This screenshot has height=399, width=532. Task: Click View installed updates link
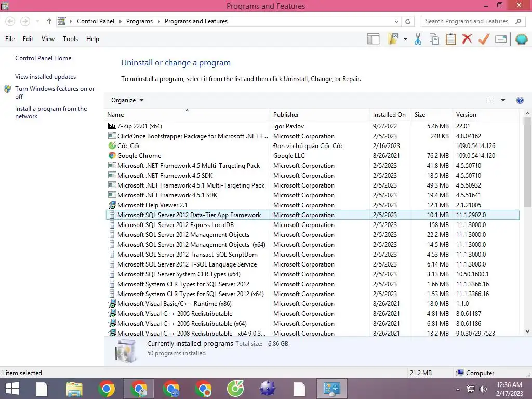[x=46, y=77]
